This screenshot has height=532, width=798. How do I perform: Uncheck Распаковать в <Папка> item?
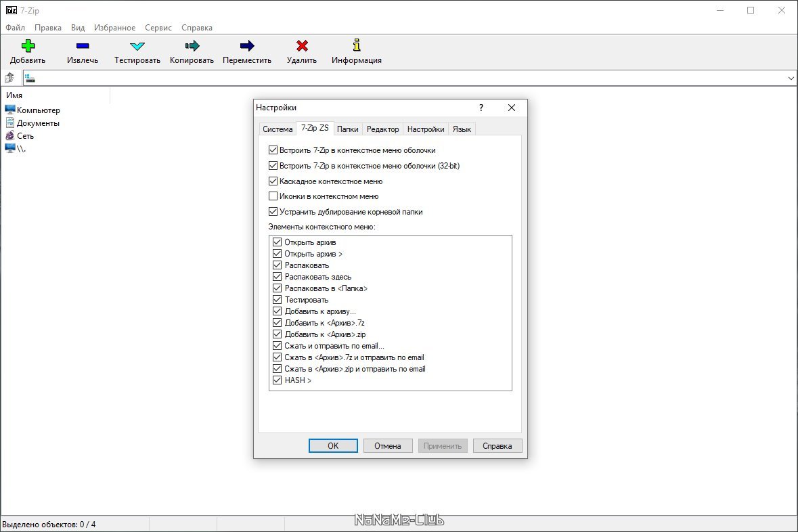point(278,288)
